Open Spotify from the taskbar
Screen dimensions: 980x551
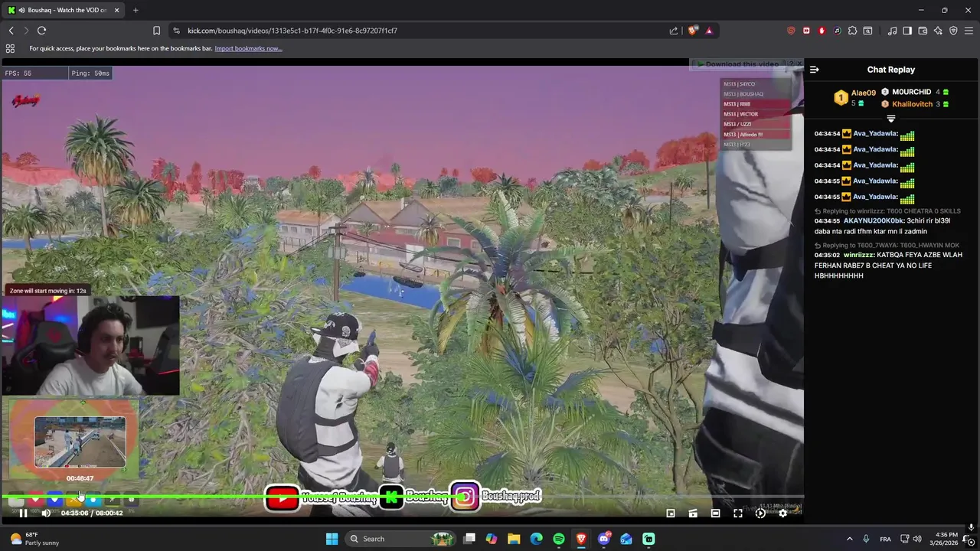(559, 539)
